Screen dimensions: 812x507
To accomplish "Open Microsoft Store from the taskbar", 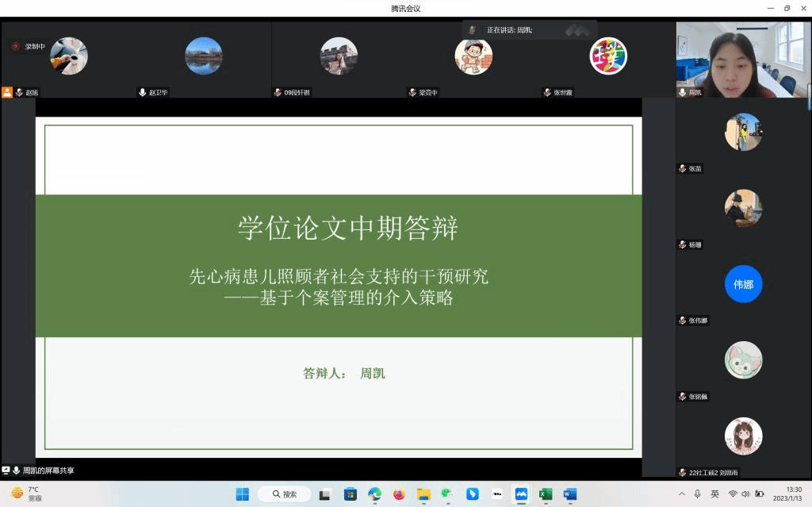I will (x=350, y=494).
